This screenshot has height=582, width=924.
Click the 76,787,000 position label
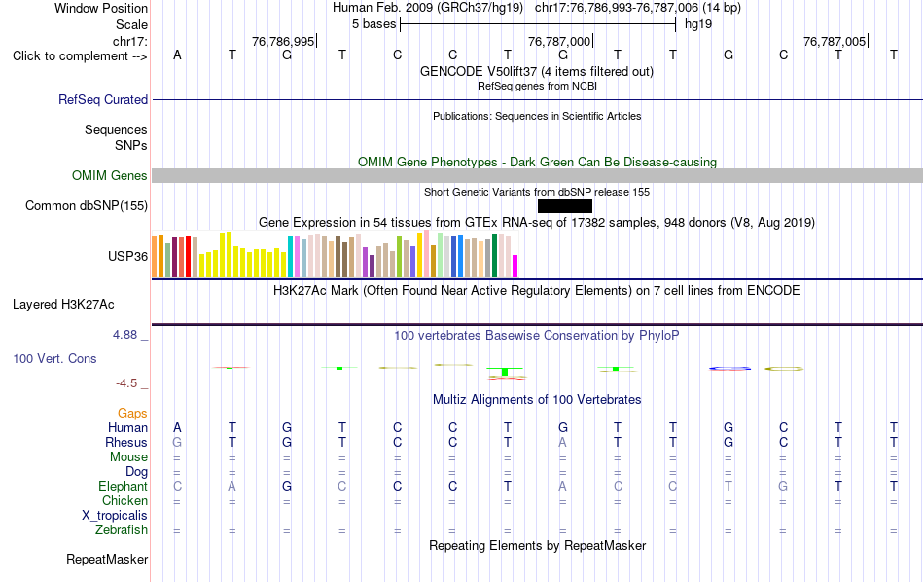[x=559, y=41]
